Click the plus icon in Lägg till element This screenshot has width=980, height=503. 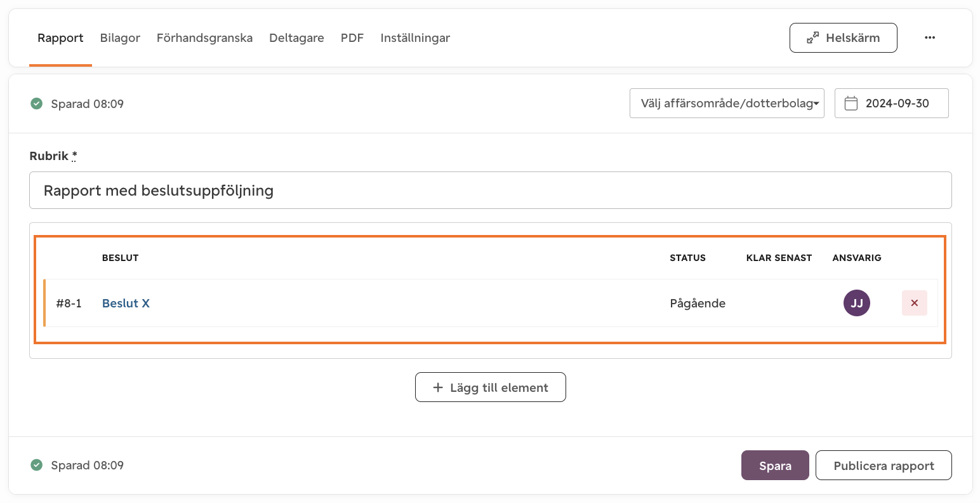438,387
